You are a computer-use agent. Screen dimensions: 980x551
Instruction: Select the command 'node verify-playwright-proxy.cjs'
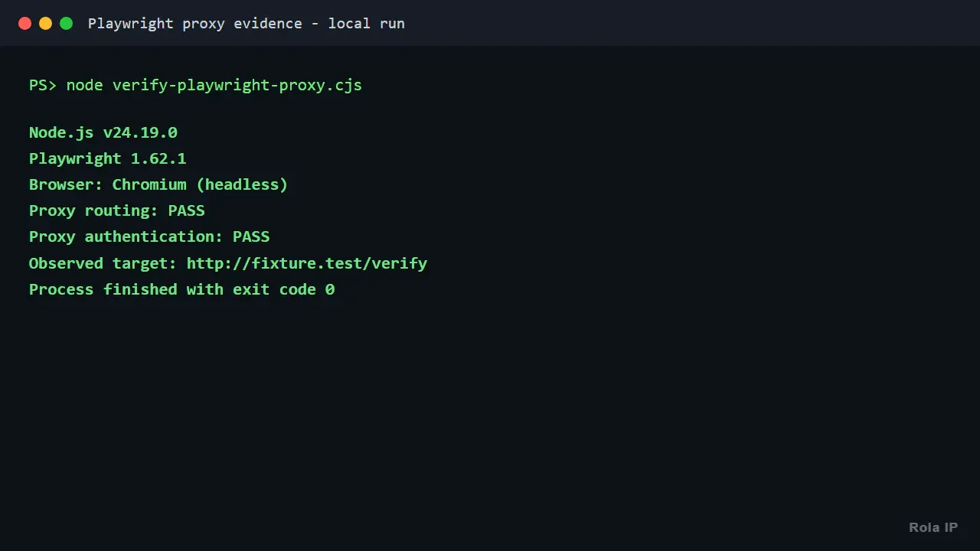[x=214, y=85]
